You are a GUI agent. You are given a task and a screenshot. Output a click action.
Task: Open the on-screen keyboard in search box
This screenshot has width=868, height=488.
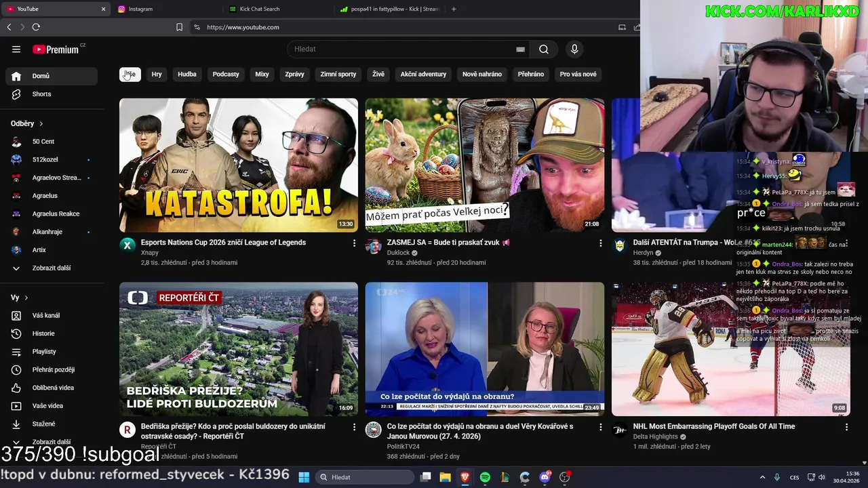(x=520, y=49)
